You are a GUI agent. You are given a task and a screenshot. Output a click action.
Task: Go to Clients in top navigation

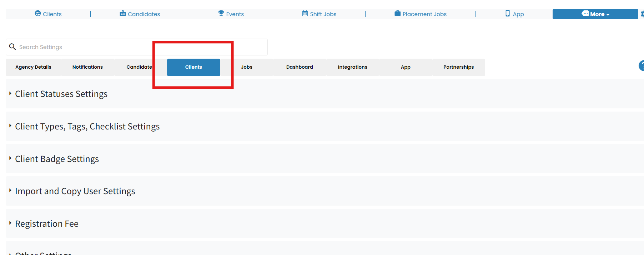48,14
